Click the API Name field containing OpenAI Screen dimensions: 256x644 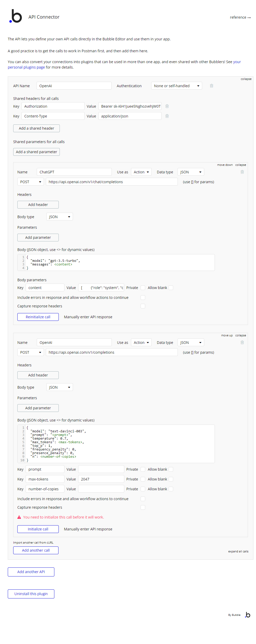pos(74,86)
